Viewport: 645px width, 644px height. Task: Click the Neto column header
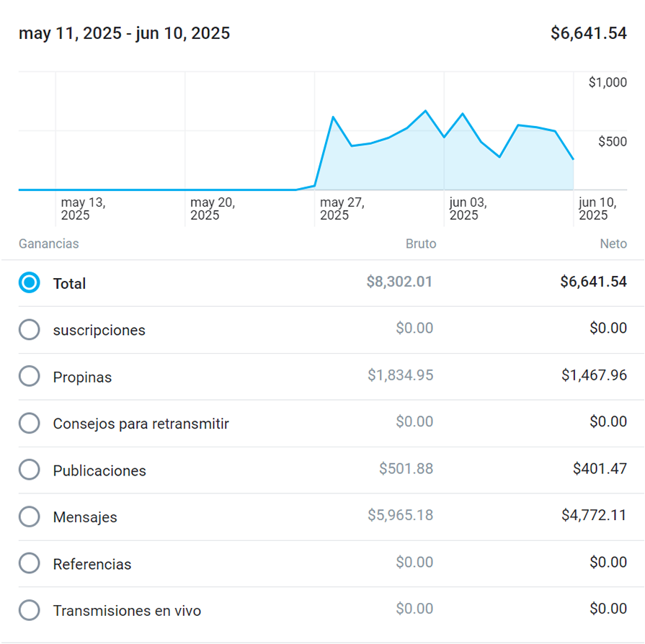(613, 243)
